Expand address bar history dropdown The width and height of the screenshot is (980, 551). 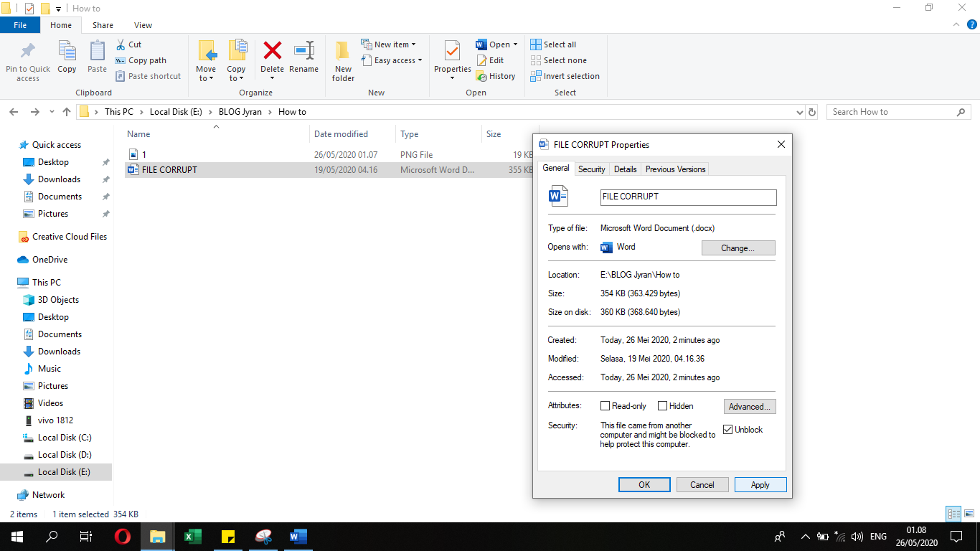coord(800,113)
